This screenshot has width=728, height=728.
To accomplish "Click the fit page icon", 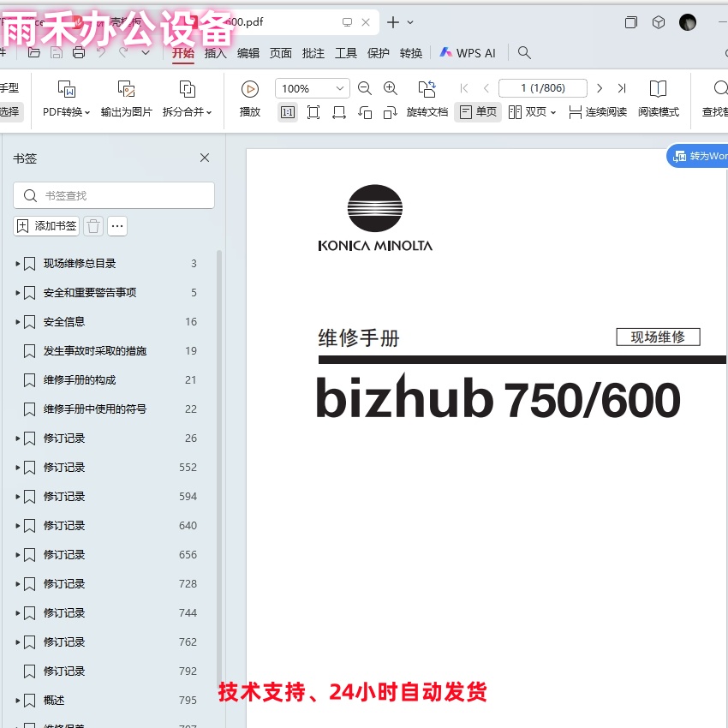I will point(313,112).
